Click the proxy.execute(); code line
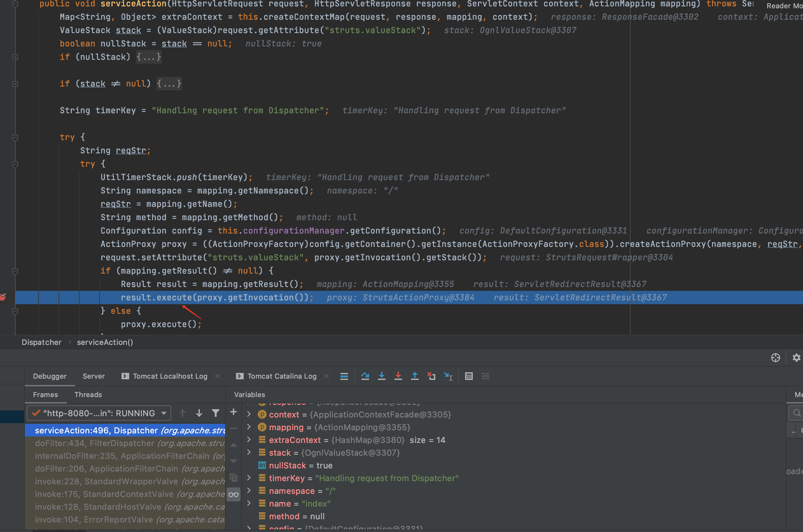 click(161, 324)
